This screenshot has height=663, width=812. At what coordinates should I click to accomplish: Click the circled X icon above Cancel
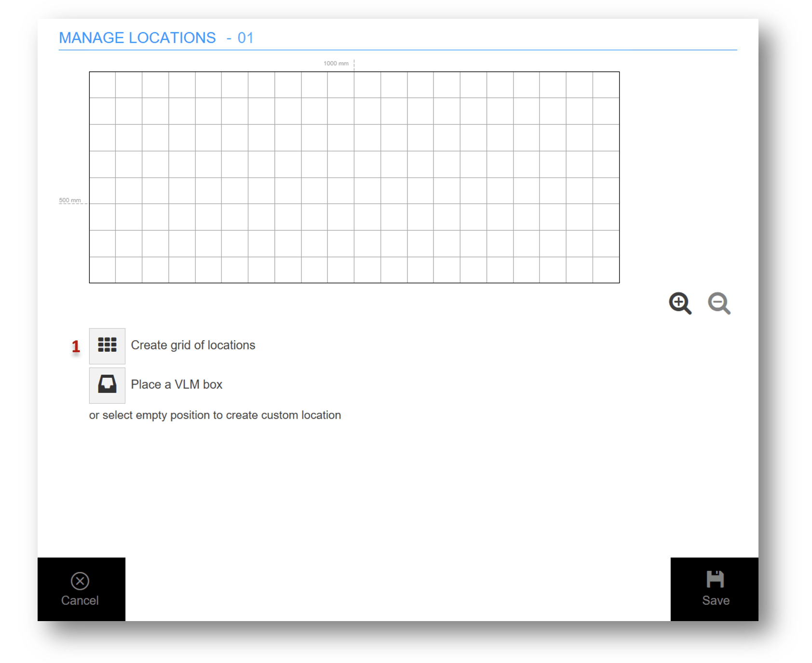[x=80, y=581]
